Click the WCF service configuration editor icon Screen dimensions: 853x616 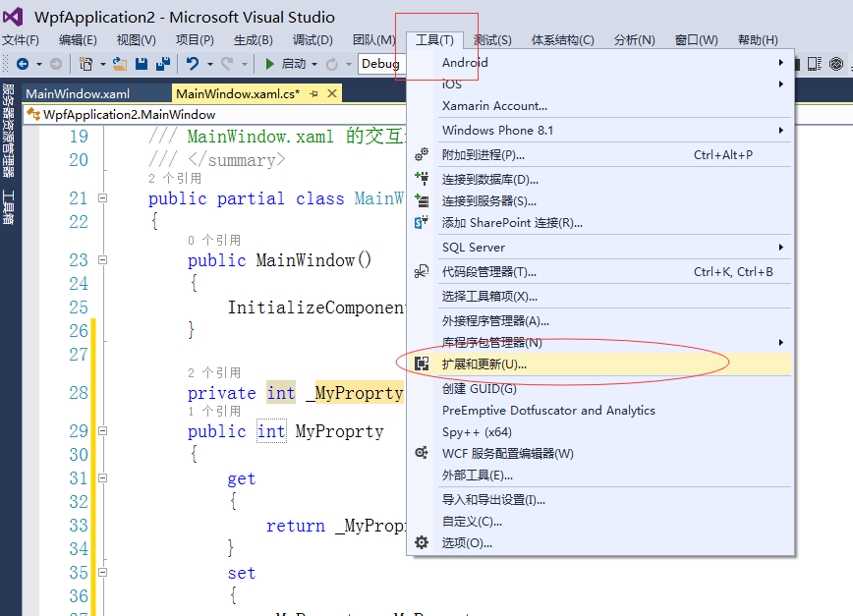coord(422,453)
